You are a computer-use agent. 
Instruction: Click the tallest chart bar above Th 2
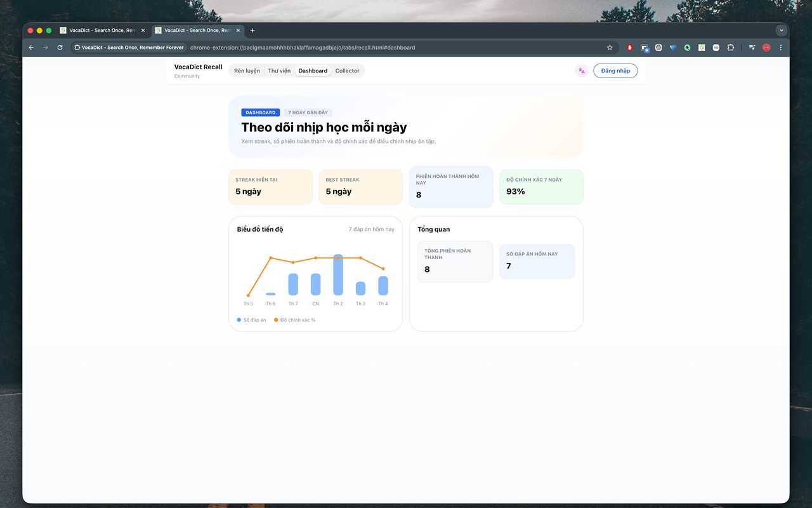pos(338,275)
